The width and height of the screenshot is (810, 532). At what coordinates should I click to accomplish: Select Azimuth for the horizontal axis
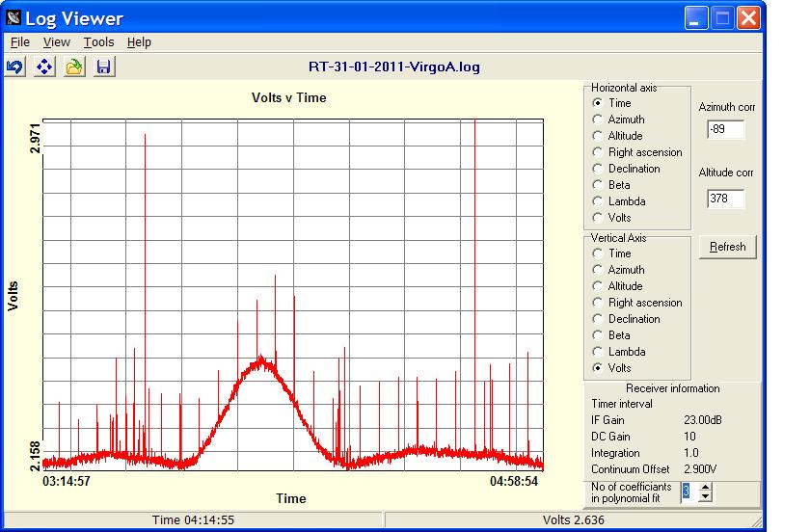[x=598, y=120]
